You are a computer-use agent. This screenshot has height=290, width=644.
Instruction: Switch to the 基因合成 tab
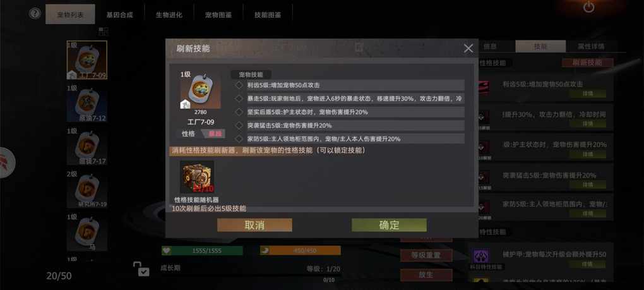[119, 15]
